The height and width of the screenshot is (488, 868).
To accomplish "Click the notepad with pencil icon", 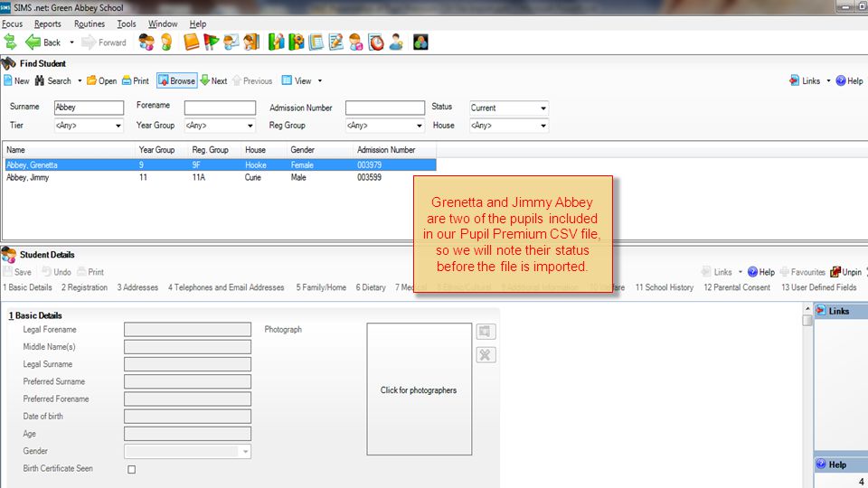I will (336, 42).
